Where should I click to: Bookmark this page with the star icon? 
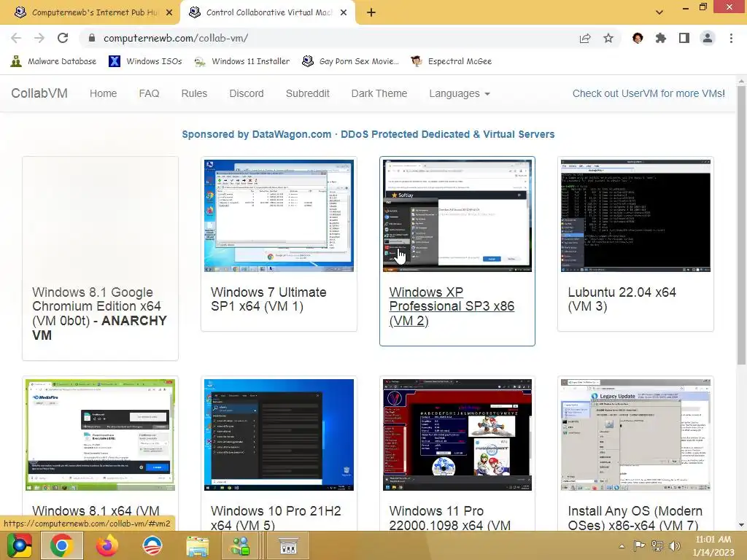tap(608, 38)
